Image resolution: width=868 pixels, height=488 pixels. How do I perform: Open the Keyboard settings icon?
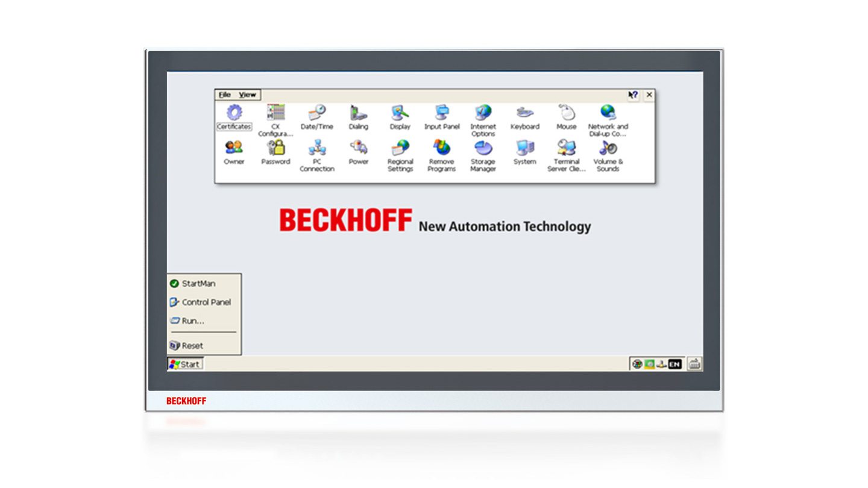(524, 117)
